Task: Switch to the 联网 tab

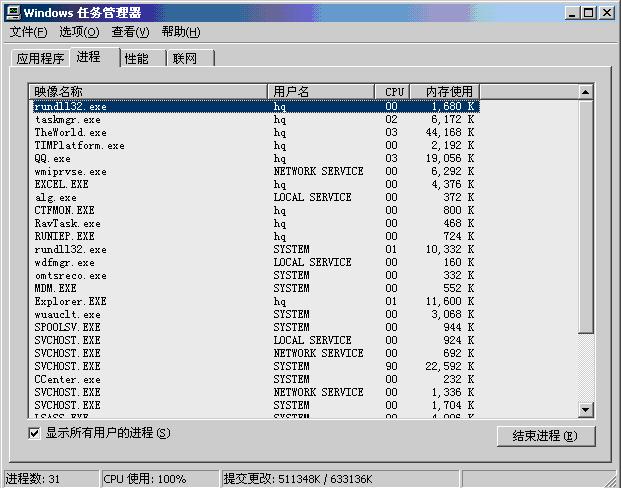Action: [x=190, y=59]
